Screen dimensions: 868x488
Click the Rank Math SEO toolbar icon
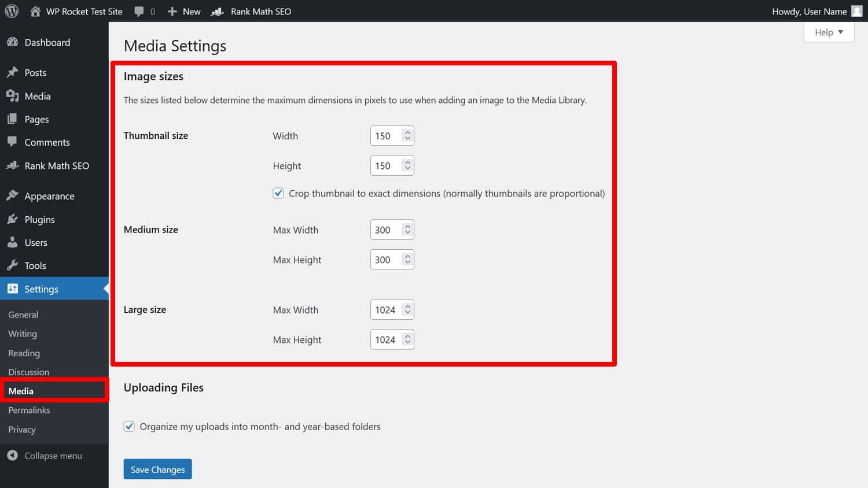point(216,11)
